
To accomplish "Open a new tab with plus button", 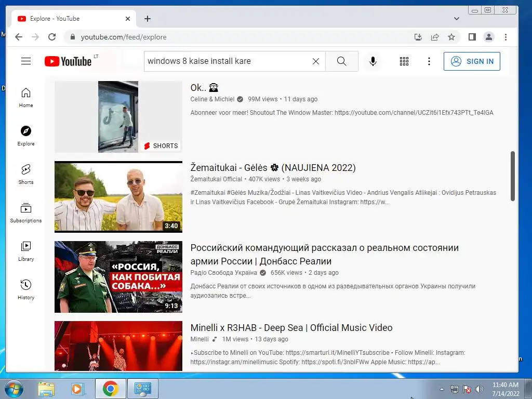I will click(147, 19).
